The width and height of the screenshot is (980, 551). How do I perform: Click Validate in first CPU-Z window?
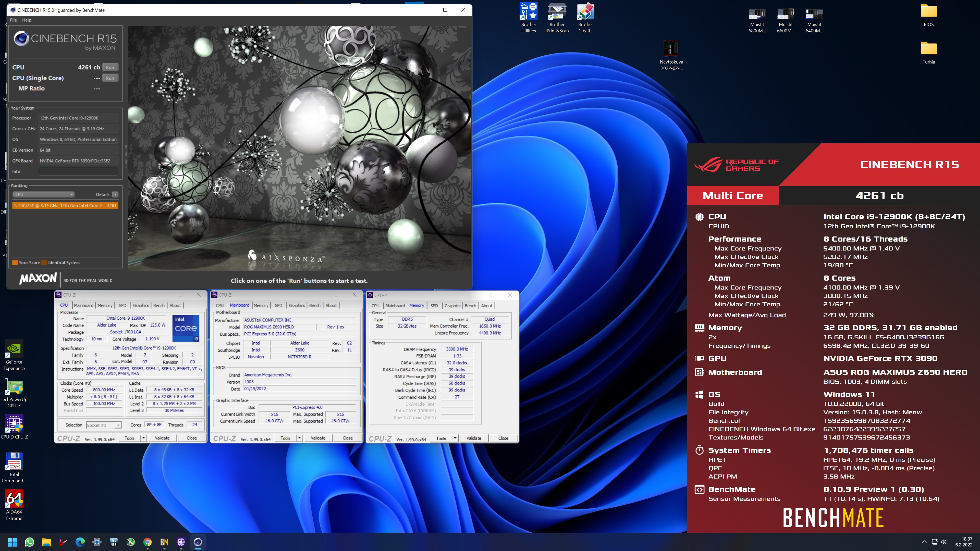pos(162,438)
